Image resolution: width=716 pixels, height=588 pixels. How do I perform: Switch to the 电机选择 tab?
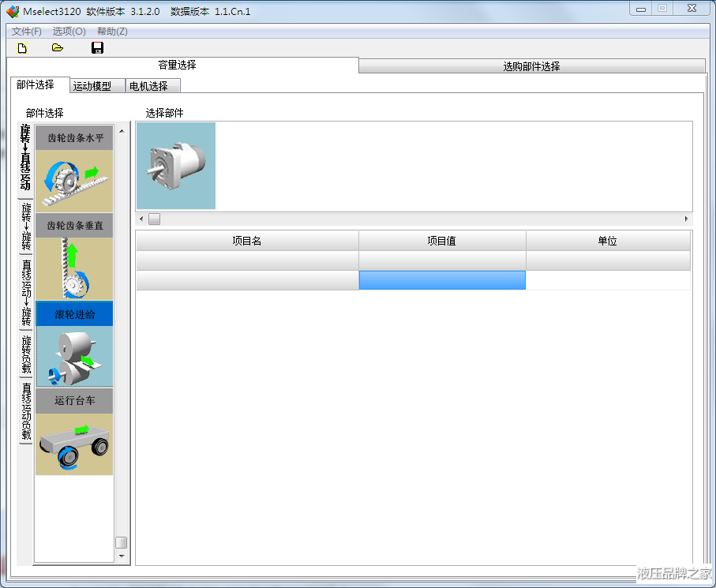tap(148, 86)
